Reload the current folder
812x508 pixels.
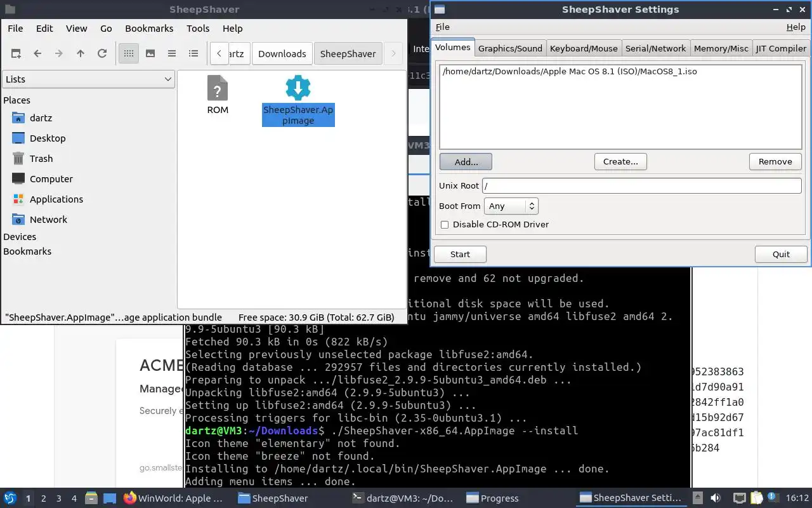click(102, 54)
